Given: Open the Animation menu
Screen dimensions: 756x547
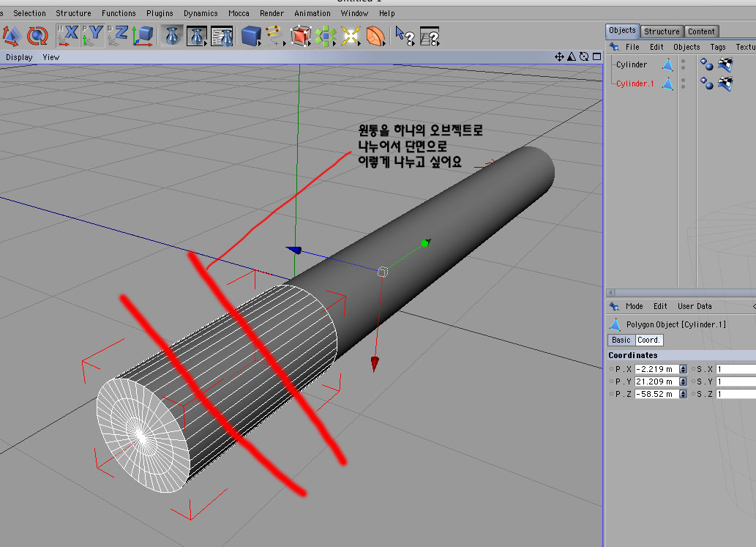Looking at the screenshot, I should click(x=312, y=13).
